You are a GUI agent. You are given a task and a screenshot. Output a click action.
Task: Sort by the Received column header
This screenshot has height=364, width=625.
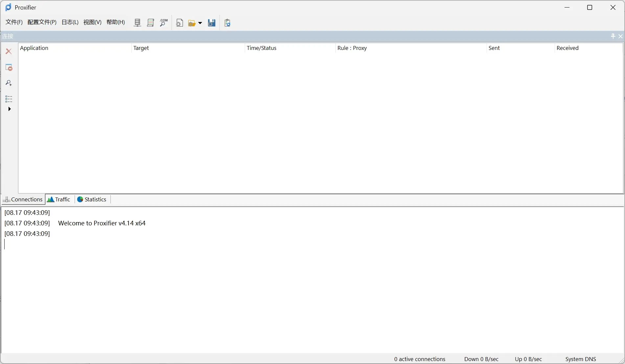pyautogui.click(x=589, y=48)
